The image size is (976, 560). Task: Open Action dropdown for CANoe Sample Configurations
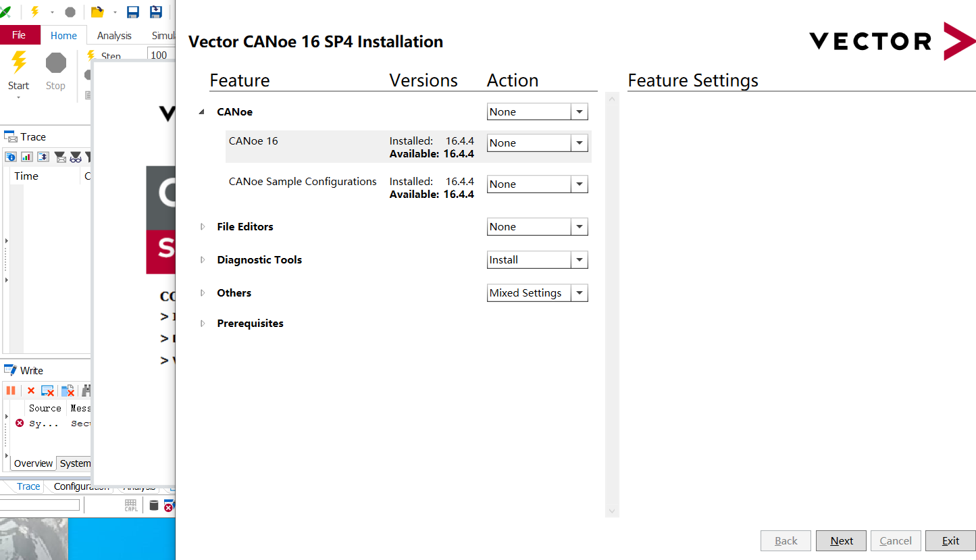(x=579, y=184)
